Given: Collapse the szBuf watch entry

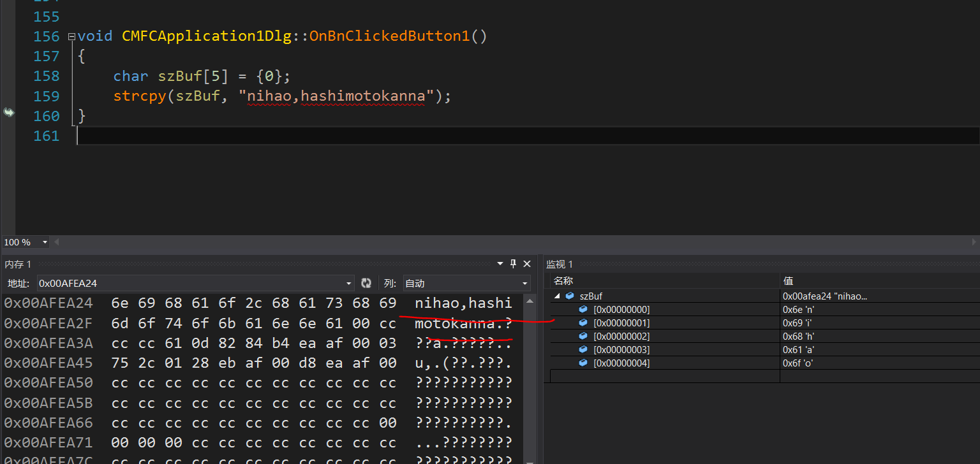Looking at the screenshot, I should (x=557, y=296).
